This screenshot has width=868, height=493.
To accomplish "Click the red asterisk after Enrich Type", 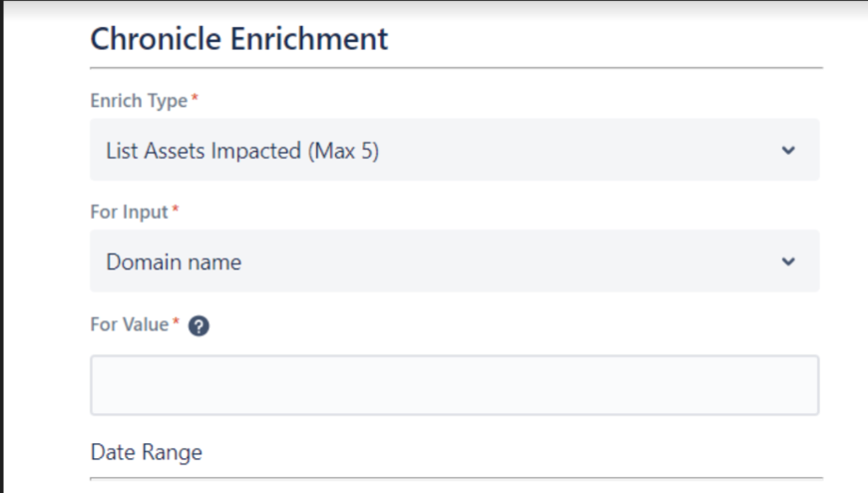I will pyautogui.click(x=194, y=101).
